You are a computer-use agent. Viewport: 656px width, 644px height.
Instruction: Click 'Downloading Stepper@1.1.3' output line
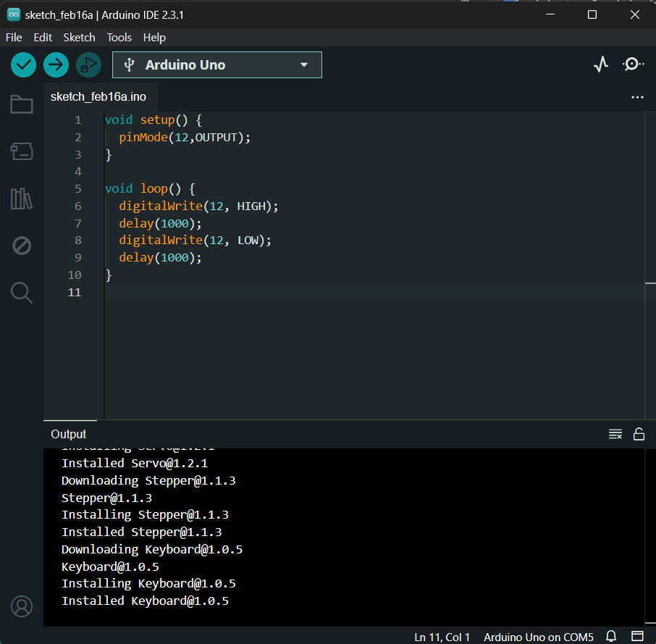[148, 480]
